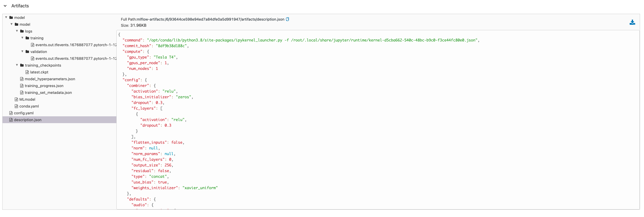Click the MLmodel file icon
The image size is (644, 217).
(x=16, y=99)
